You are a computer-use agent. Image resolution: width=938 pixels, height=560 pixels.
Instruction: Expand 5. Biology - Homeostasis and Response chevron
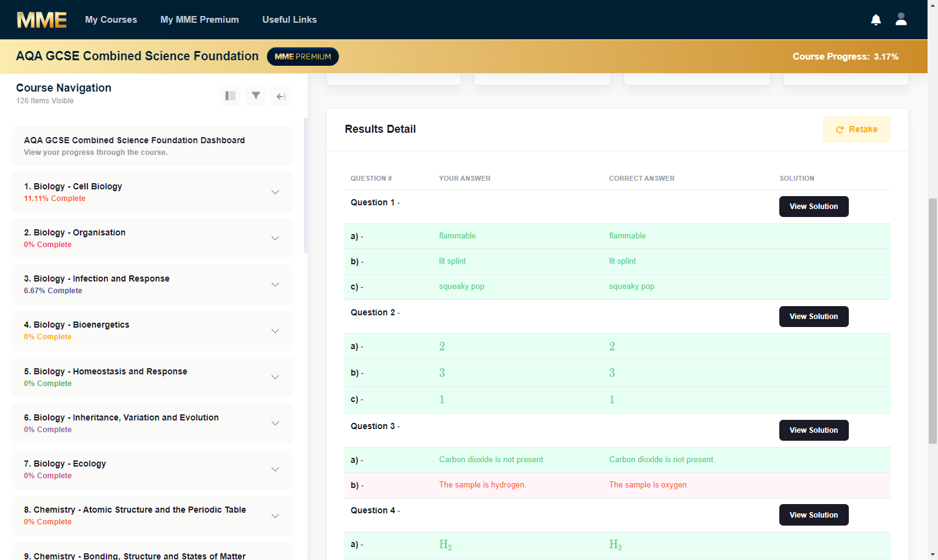(275, 377)
